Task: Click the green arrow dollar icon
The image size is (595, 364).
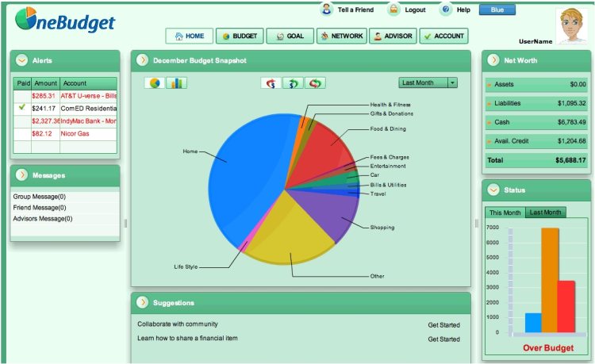Action: [293, 83]
